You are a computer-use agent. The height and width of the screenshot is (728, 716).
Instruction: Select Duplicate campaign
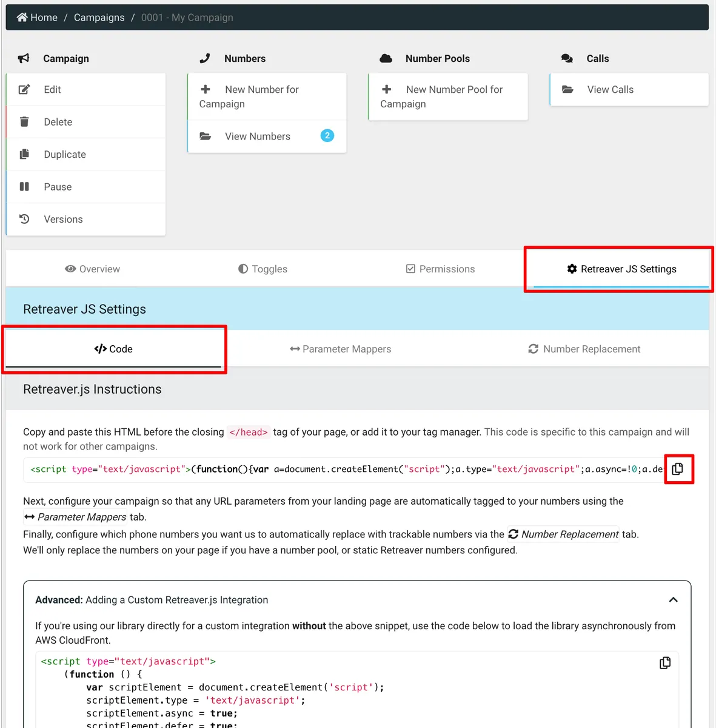coord(86,155)
